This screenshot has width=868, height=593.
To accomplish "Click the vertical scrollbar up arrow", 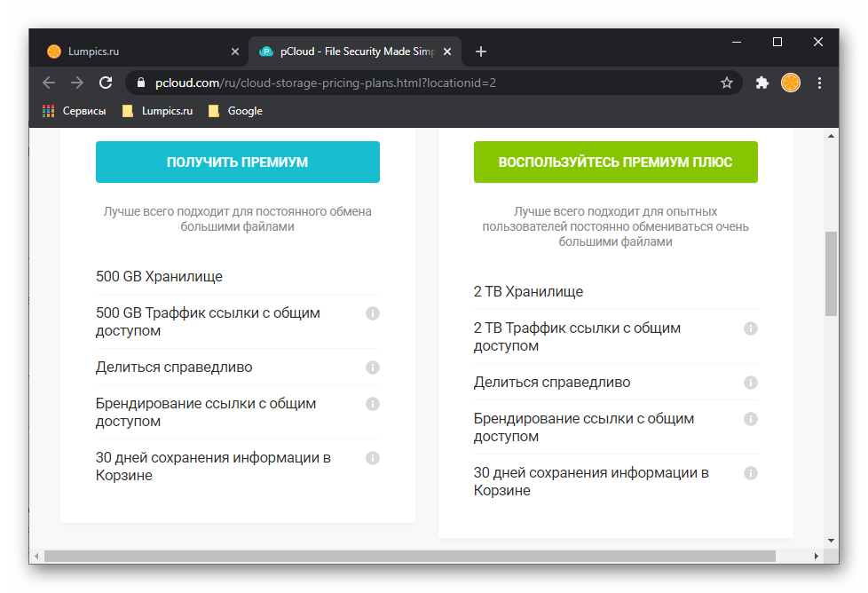I will 831,136.
